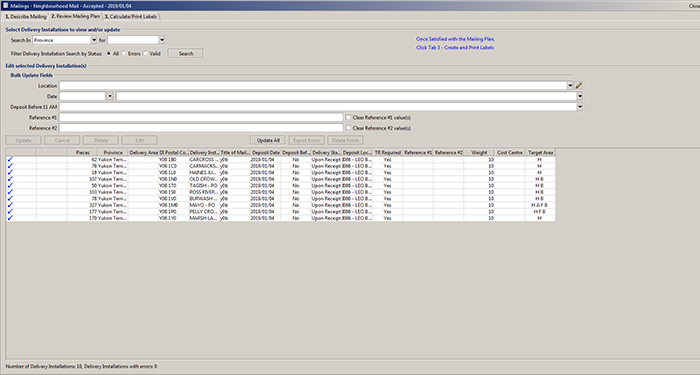Click the 327 pieces cell
Image resolution: width=700 pixels, height=375 pixels.
(82, 205)
